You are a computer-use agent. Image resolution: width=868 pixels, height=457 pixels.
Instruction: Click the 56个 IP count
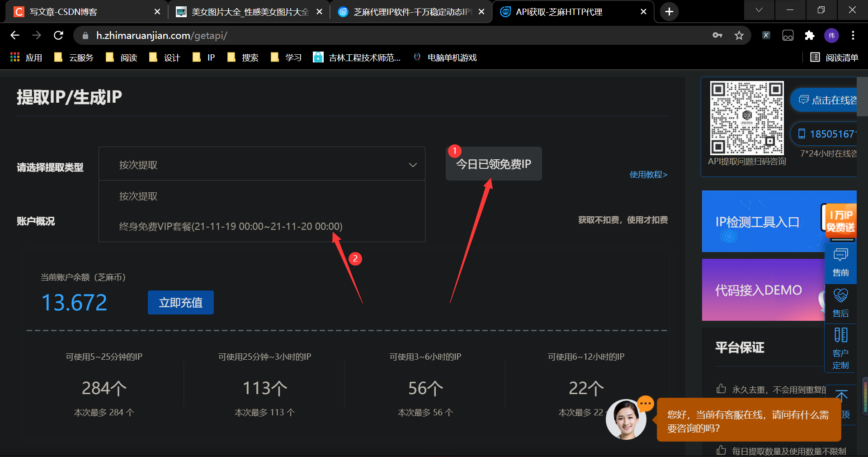[x=425, y=388]
